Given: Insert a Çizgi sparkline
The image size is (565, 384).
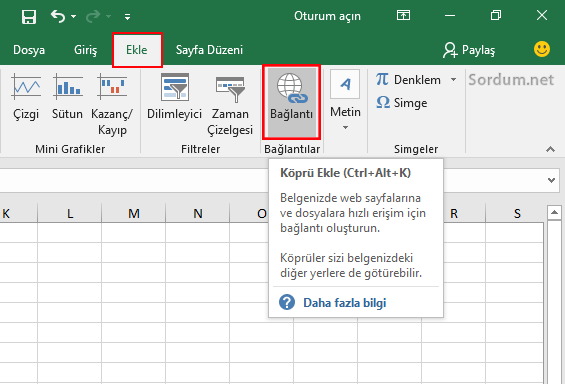Looking at the screenshot, I should [x=26, y=97].
